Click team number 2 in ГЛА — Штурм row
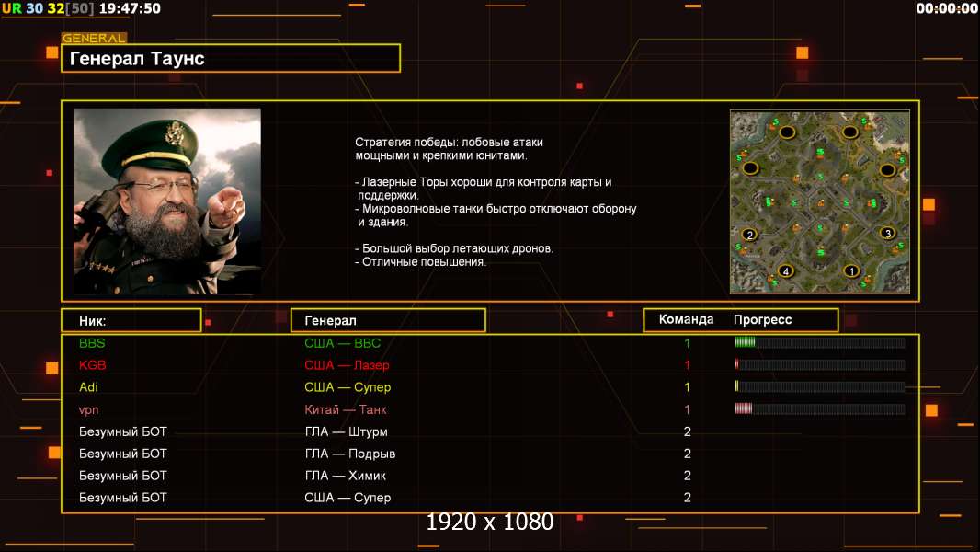This screenshot has height=552, width=980. [x=688, y=431]
